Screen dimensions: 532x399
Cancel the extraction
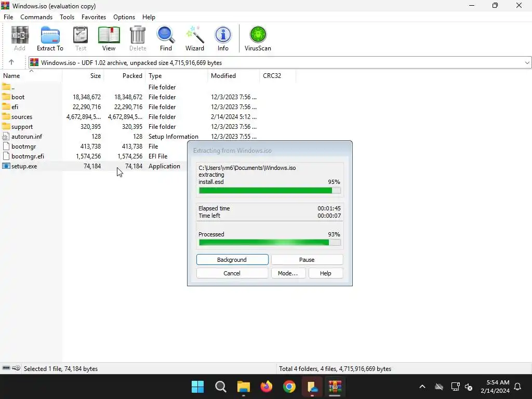coord(232,273)
